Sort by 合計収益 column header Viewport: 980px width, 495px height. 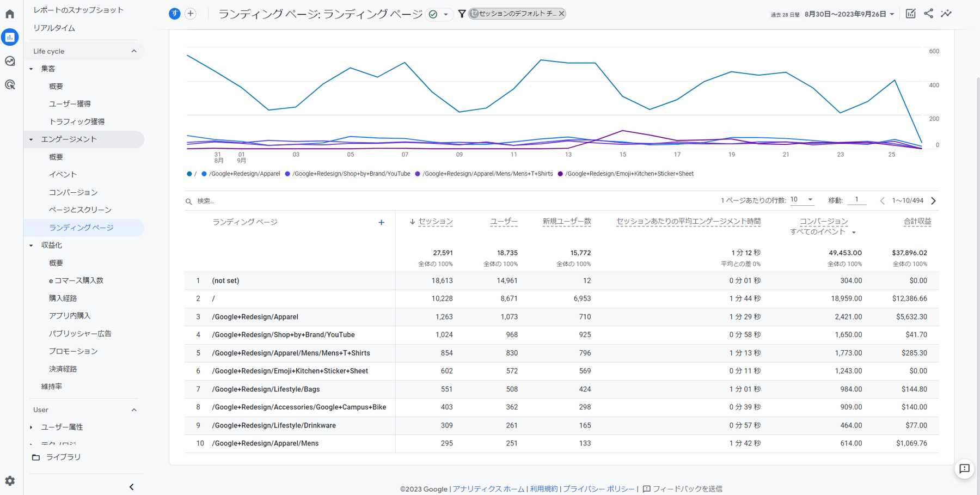(x=917, y=222)
